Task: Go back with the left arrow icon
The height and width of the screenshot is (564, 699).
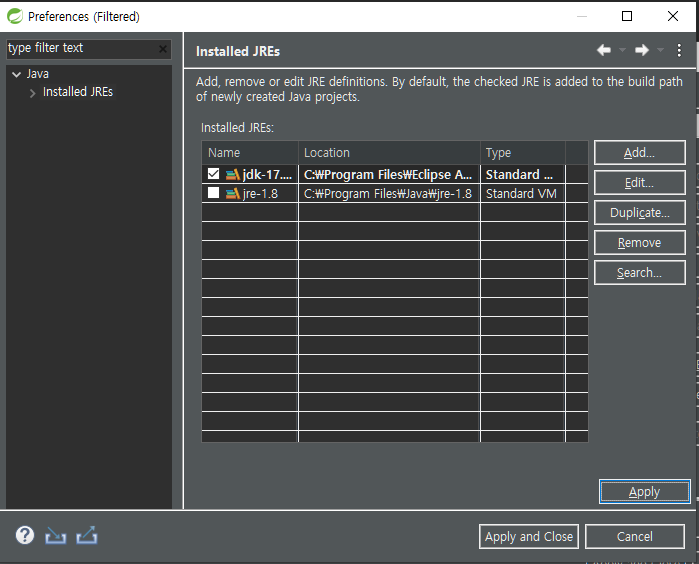Action: pyautogui.click(x=604, y=50)
